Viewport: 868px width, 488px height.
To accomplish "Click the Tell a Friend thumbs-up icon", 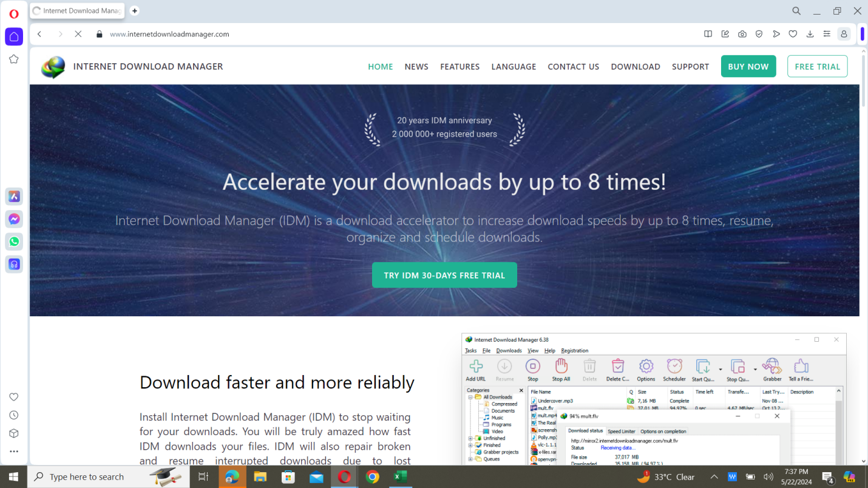I will (x=800, y=366).
